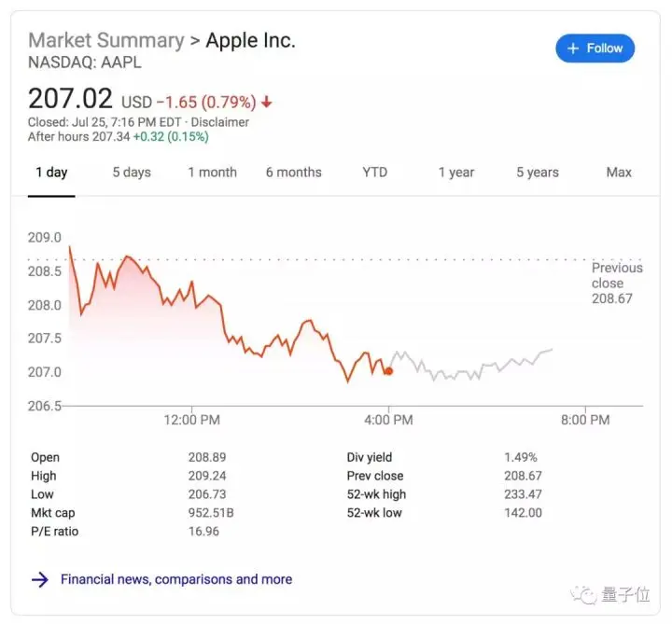Open Financial news, comparisons and more

[176, 579]
